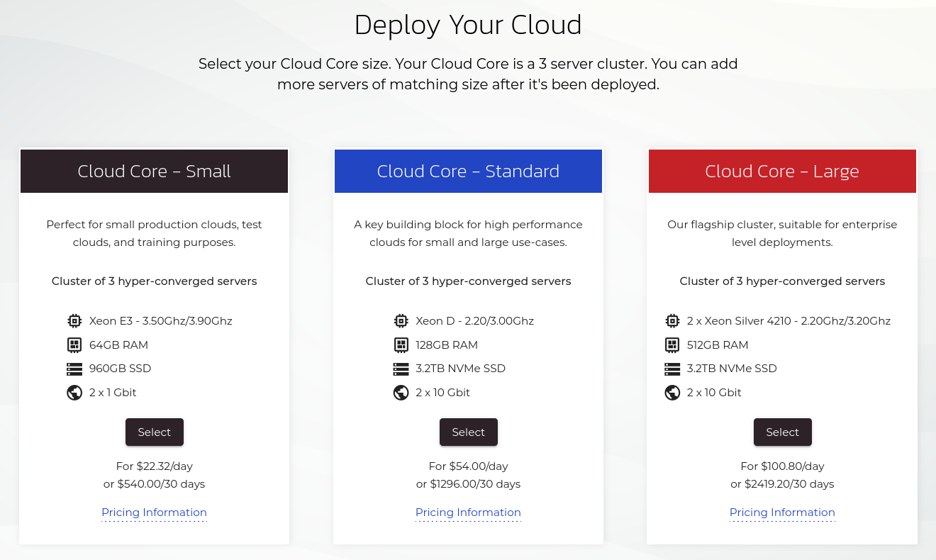This screenshot has height=560, width=936.
Task: Click the blue Cloud Core – Standard header
Action: tap(468, 172)
